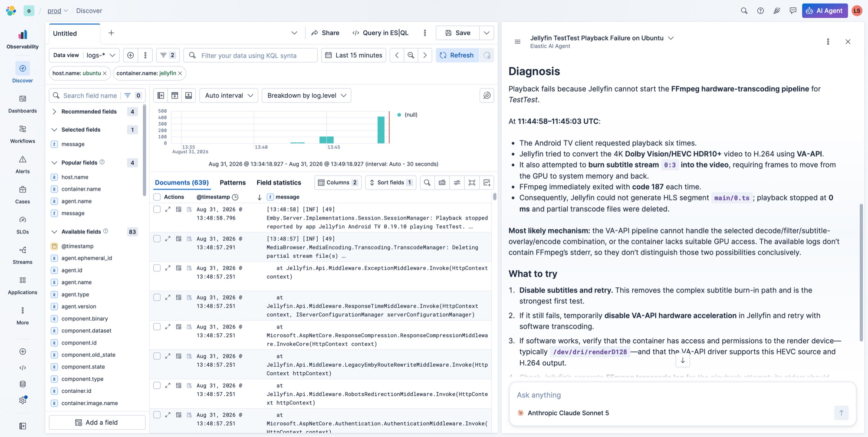Click the Add a field button

pyautogui.click(x=97, y=422)
